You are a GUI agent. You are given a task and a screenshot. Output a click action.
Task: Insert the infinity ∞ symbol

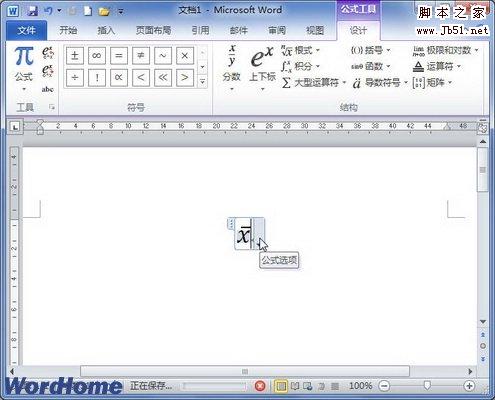tap(97, 55)
